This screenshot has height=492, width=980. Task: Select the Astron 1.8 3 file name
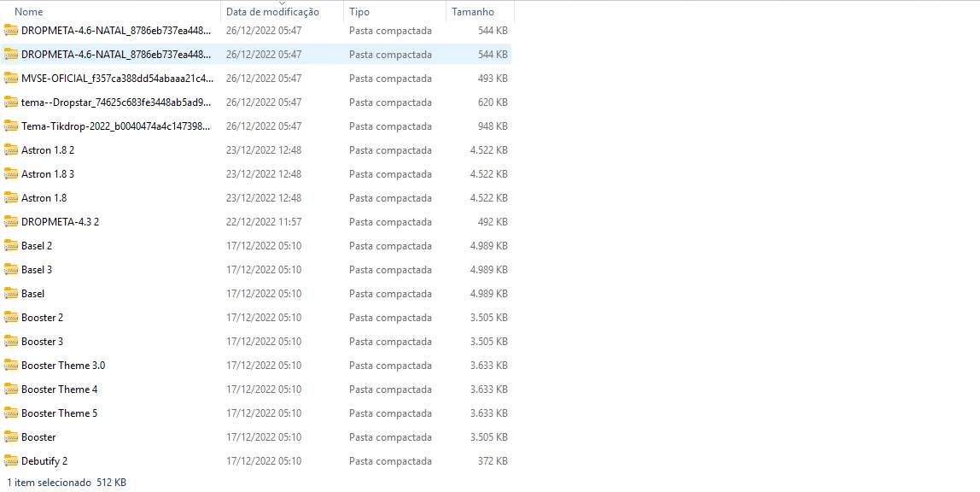pyautogui.click(x=48, y=174)
